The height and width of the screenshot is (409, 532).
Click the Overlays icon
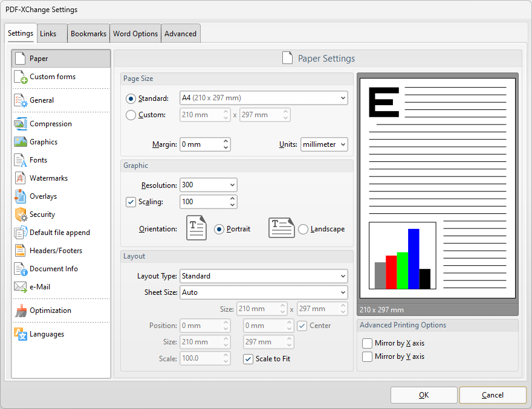(x=21, y=196)
